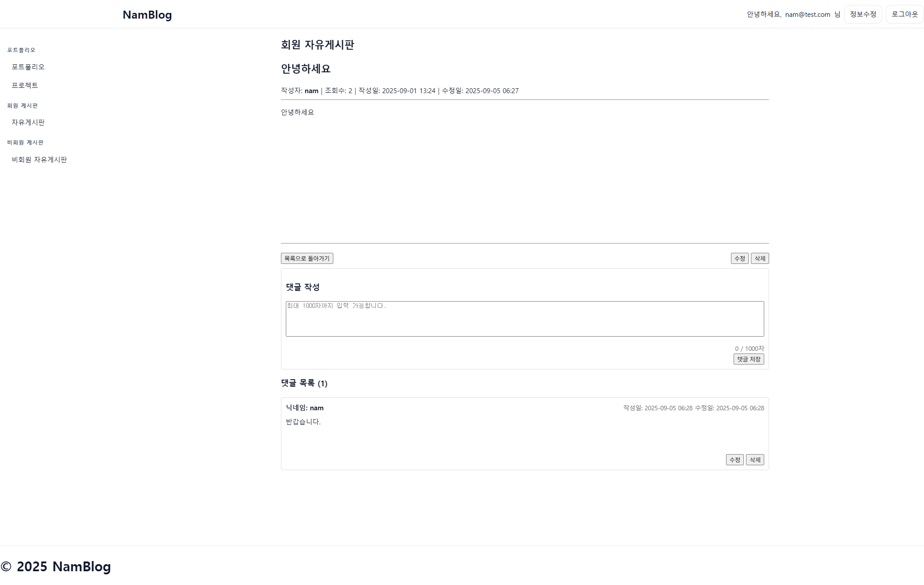Viewport: 924px width, 585px height.
Task: Select 자유게시판 under 회원 게시판
Action: tap(28, 122)
